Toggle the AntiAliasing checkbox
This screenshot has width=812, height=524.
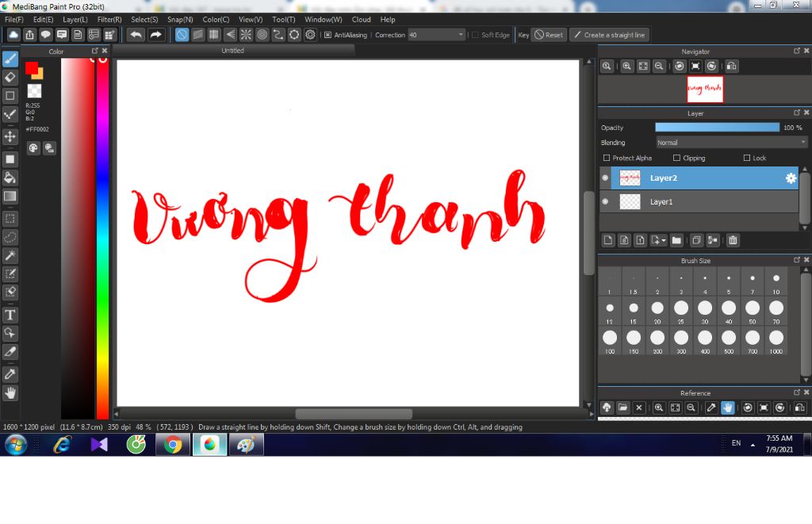point(327,35)
